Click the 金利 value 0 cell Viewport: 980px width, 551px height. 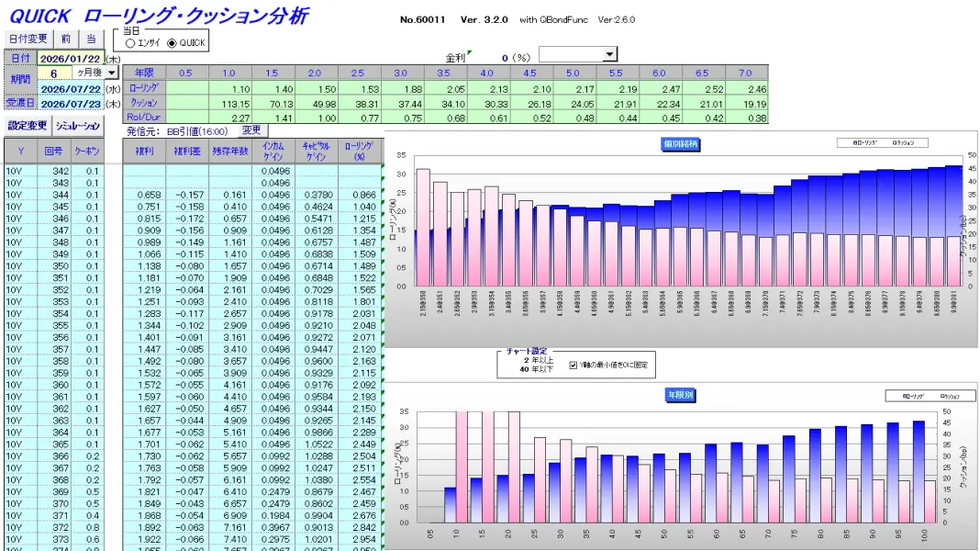pyautogui.click(x=505, y=58)
